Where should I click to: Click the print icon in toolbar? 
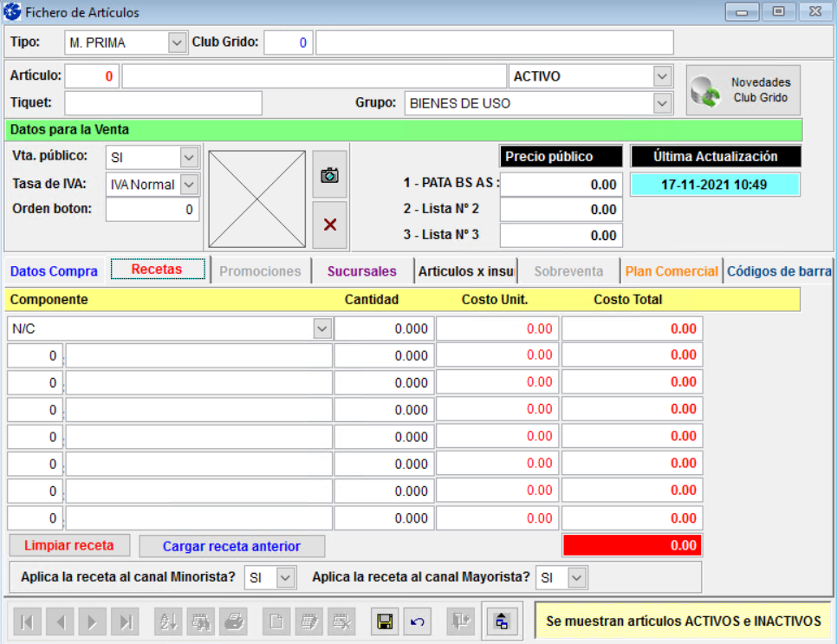pyautogui.click(x=234, y=621)
